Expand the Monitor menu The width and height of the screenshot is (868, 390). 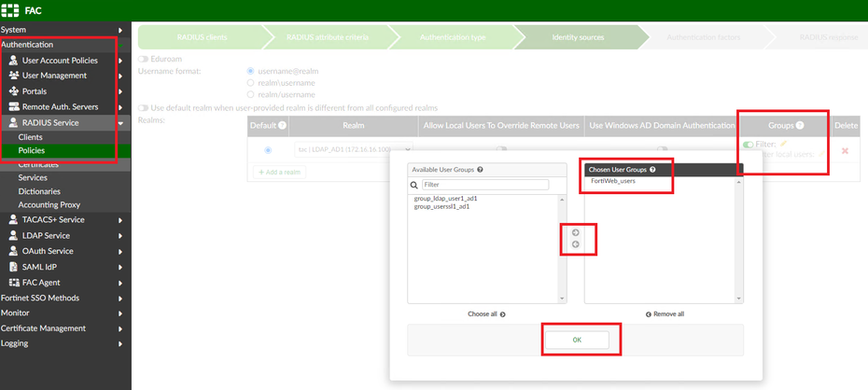[x=120, y=313]
